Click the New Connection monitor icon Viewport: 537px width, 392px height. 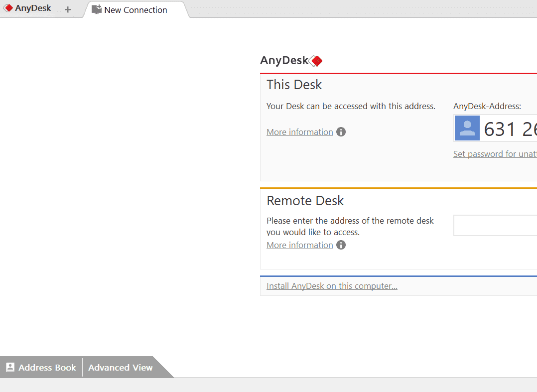point(97,9)
